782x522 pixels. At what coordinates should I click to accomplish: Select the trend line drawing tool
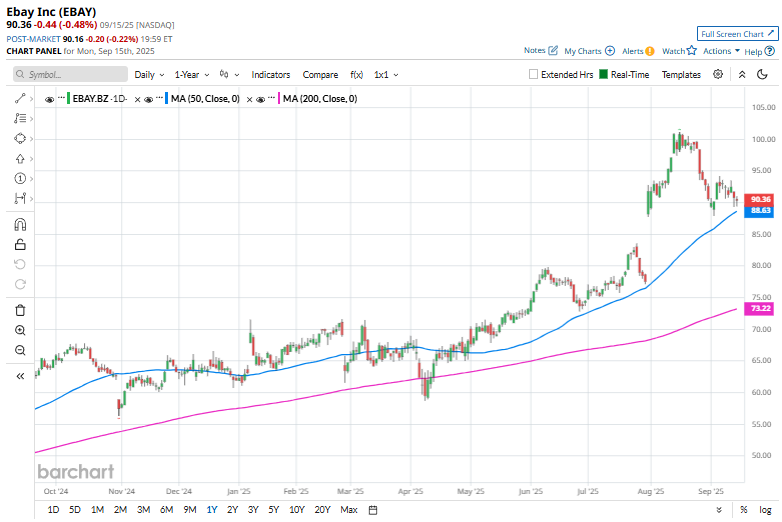[x=20, y=99]
